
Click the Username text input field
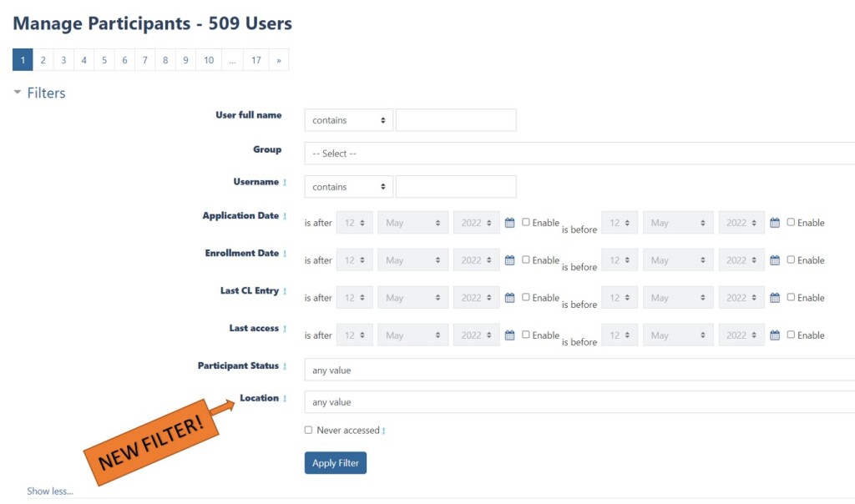[456, 187]
